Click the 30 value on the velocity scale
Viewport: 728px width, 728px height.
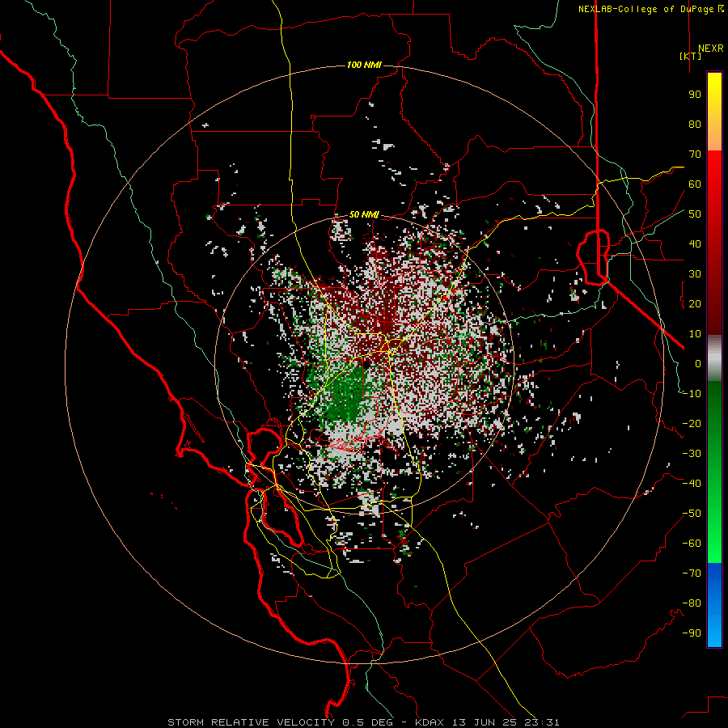[695, 274]
